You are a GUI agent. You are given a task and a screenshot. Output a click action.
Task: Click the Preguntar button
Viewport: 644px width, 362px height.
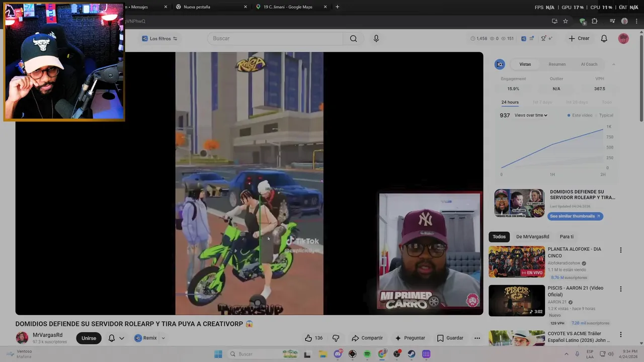click(410, 338)
